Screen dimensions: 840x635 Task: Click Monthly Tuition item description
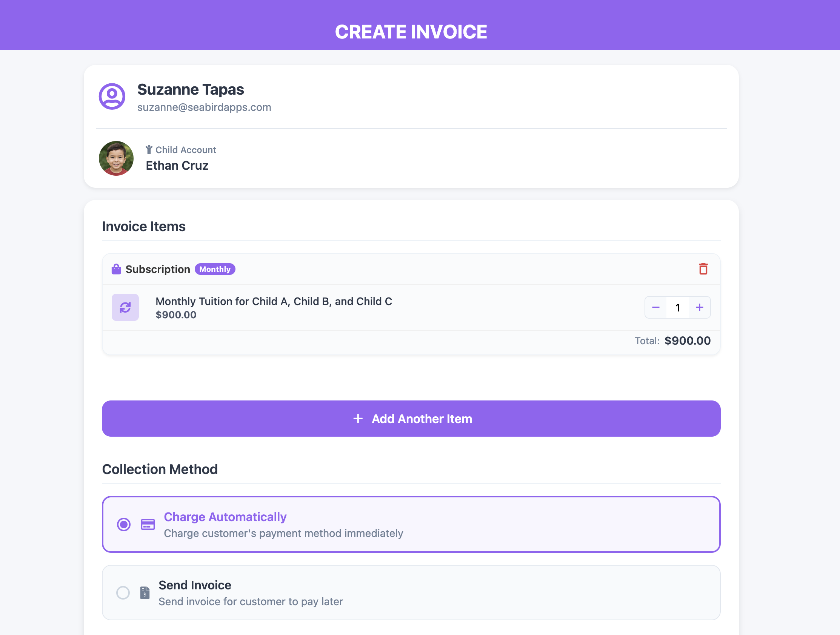274,301
